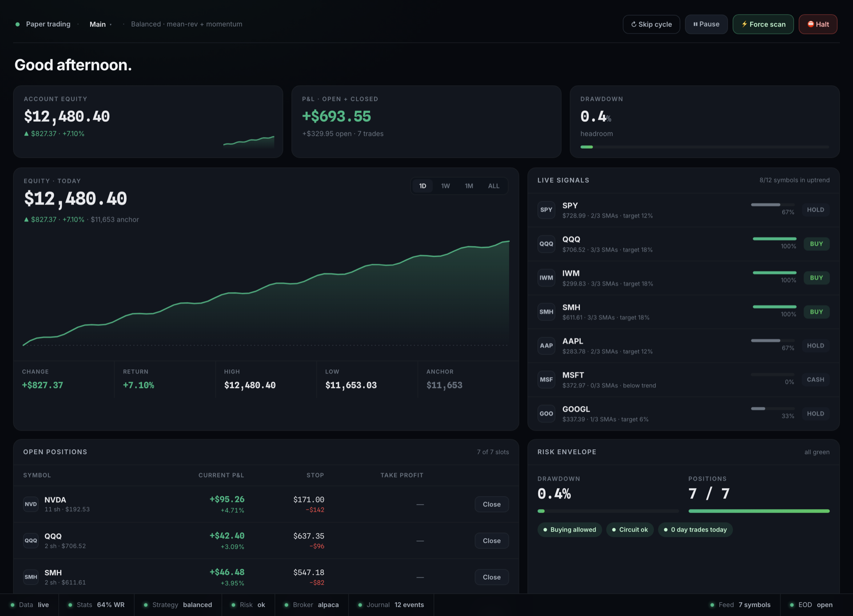Click the TAKE PROFIT column header
This screenshot has width=853, height=616.
coord(402,475)
